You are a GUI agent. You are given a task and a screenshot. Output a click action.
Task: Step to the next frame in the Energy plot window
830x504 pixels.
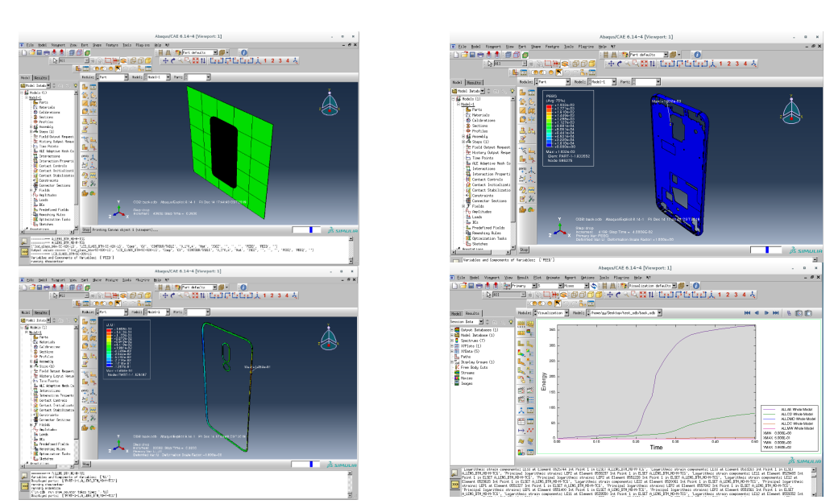pos(767,312)
